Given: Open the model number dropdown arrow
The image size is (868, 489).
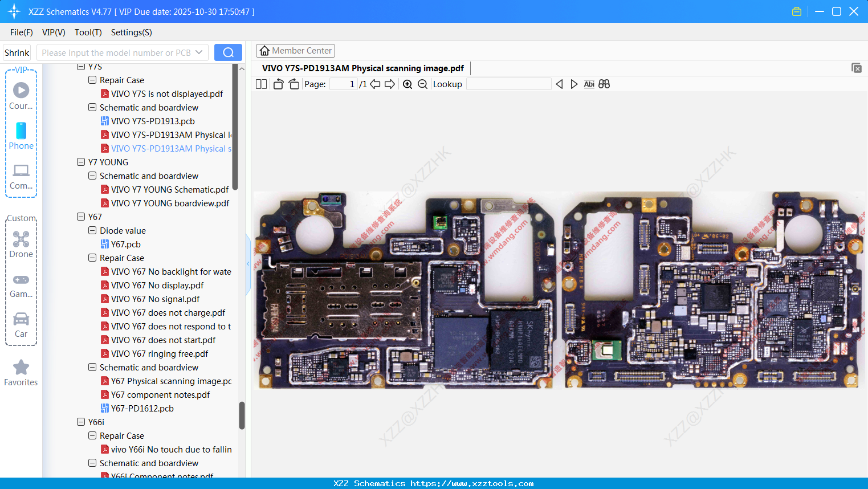Looking at the screenshot, I should pos(199,52).
